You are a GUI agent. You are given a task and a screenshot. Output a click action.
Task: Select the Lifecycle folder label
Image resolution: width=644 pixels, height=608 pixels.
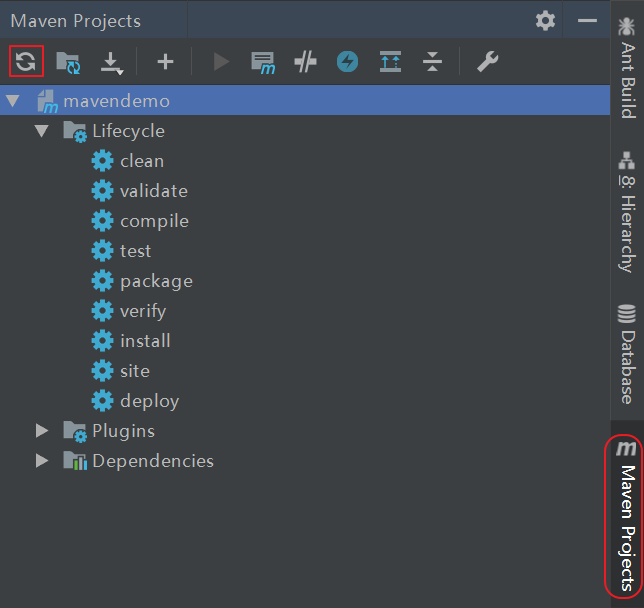click(x=129, y=131)
